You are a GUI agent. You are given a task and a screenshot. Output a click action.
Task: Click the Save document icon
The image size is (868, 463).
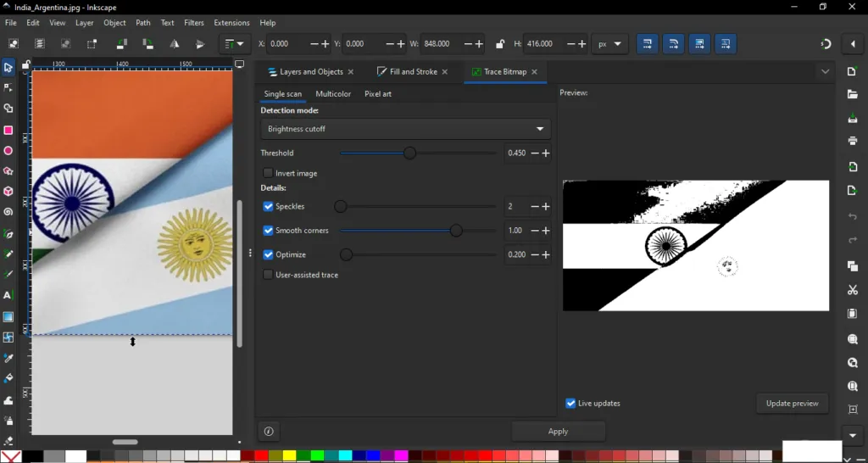tap(853, 118)
